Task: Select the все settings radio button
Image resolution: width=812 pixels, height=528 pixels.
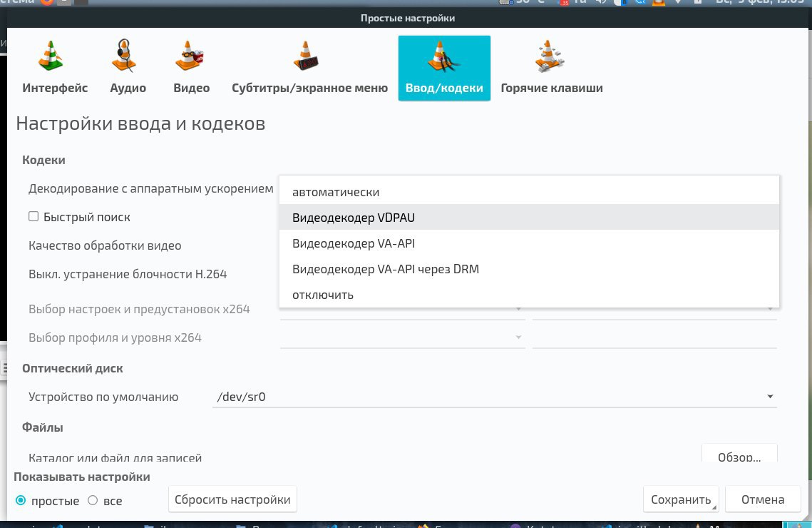Action: (x=93, y=501)
